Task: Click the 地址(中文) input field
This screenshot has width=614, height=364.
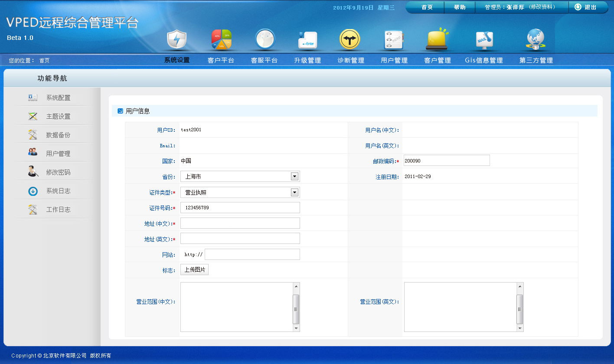Action: click(240, 223)
